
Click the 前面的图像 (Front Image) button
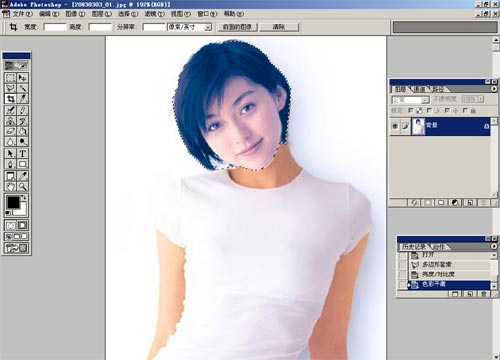coord(237,27)
